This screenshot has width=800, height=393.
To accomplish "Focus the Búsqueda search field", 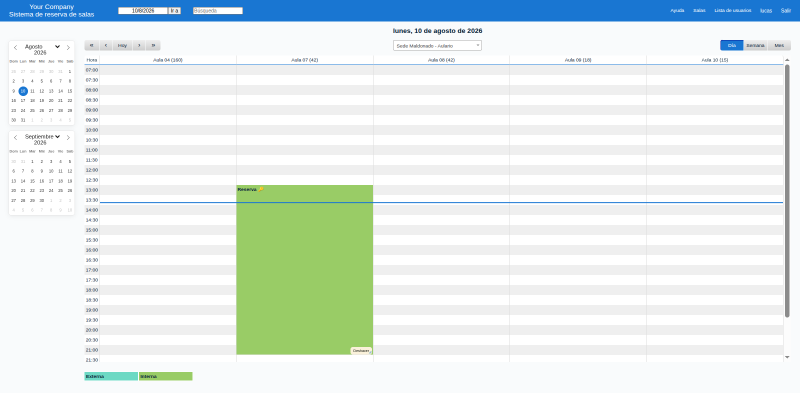I will coord(218,11).
